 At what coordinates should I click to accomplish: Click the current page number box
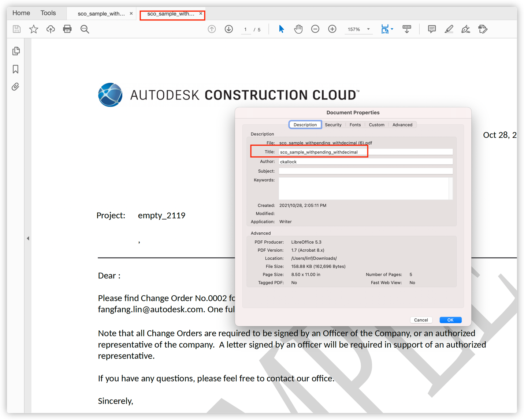pos(245,29)
